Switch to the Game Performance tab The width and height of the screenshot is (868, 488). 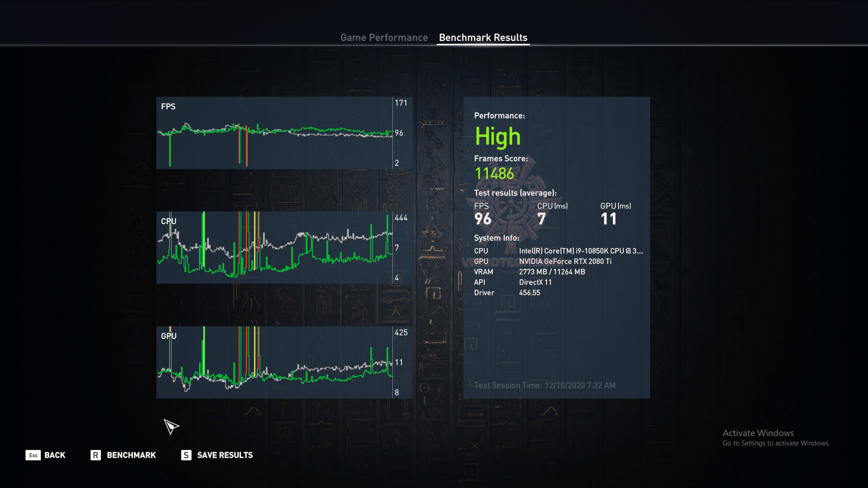coord(384,38)
